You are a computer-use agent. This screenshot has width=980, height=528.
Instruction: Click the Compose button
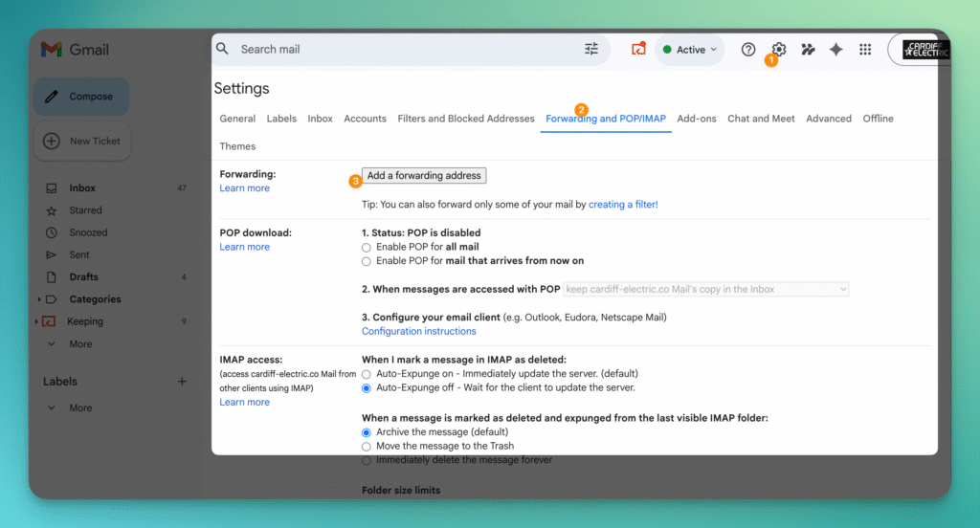82,97
